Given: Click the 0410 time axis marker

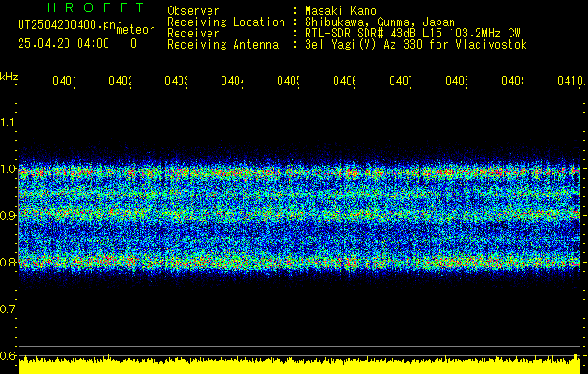Looking at the screenshot, I should (x=570, y=80).
